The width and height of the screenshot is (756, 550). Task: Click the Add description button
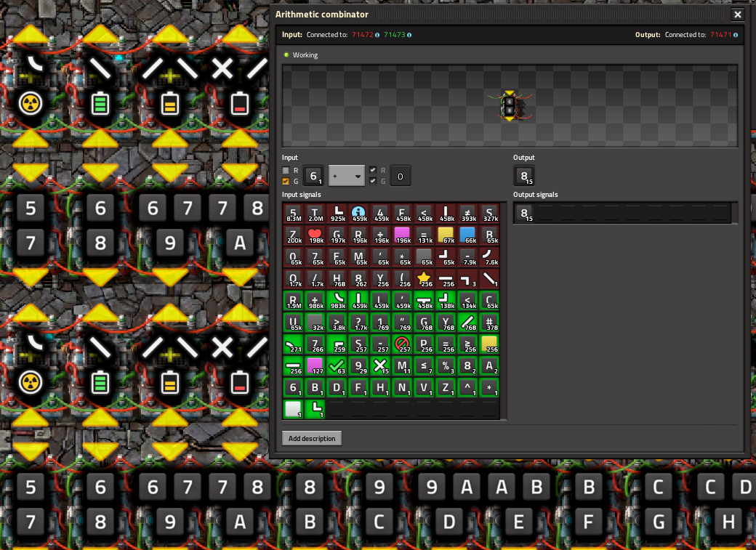click(311, 438)
